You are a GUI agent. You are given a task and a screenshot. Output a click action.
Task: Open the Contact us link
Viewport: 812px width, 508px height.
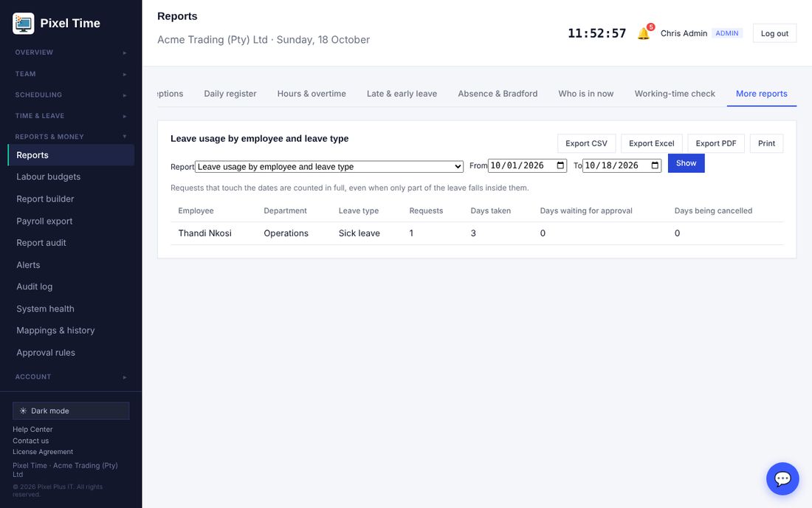tap(30, 441)
